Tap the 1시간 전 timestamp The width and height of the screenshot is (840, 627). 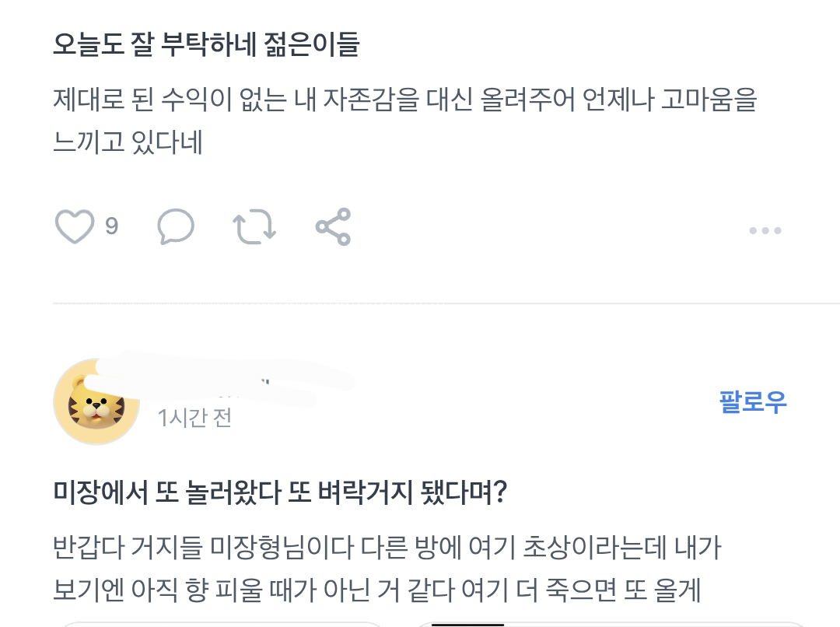point(194,418)
